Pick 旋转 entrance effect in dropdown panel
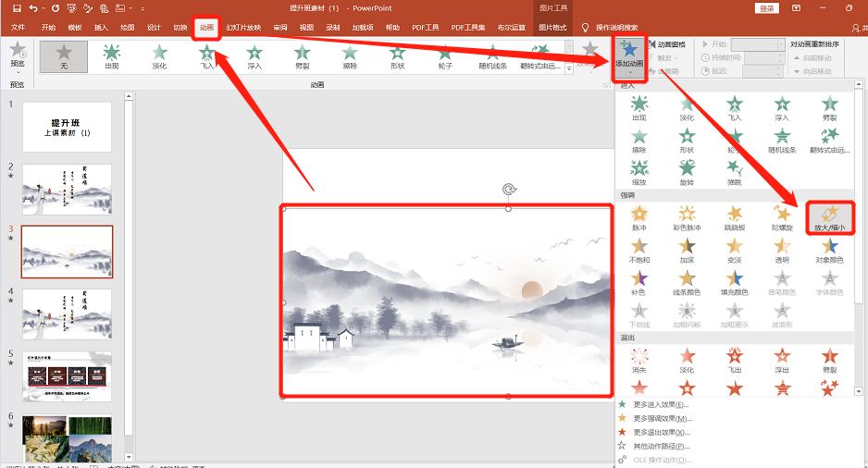868x468 pixels. click(x=687, y=173)
